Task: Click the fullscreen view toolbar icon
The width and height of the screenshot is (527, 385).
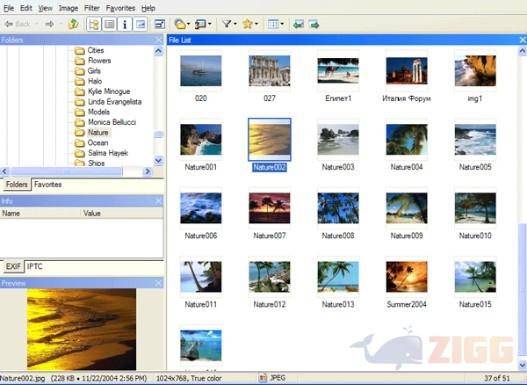Action: pos(159,24)
